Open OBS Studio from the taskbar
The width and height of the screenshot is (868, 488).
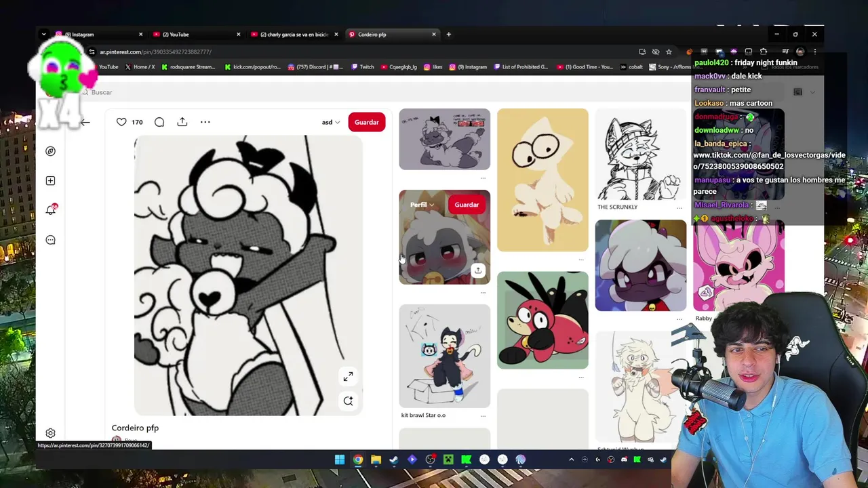pos(430,460)
